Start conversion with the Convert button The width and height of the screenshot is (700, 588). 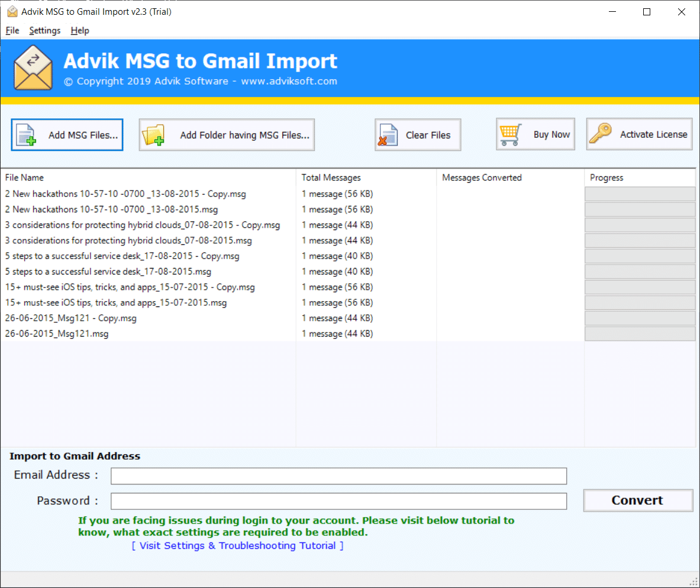click(x=638, y=500)
